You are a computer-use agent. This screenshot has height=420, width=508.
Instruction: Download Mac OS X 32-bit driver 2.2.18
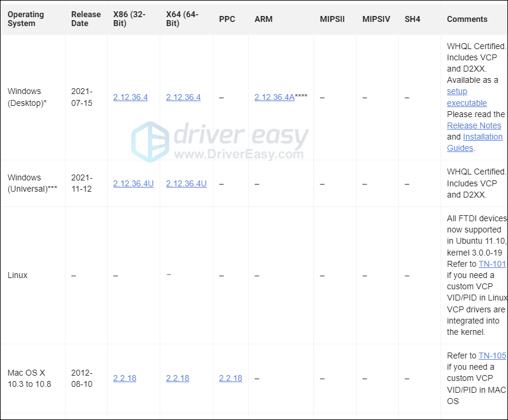click(x=125, y=378)
